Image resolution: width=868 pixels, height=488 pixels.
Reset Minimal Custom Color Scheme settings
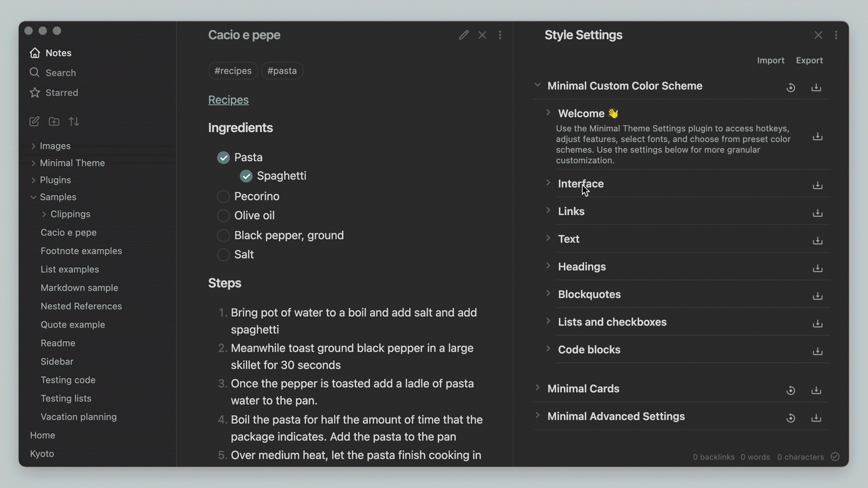(x=791, y=87)
